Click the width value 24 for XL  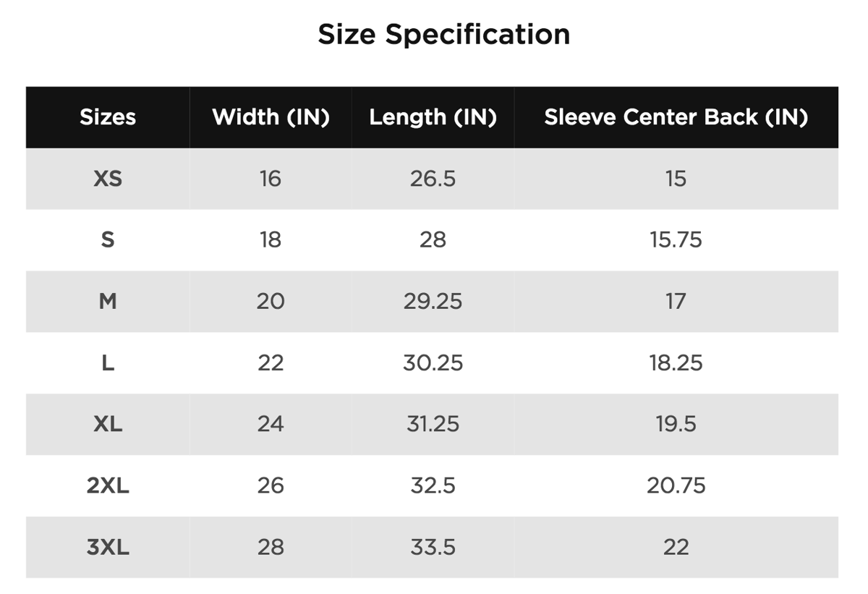coord(271,424)
